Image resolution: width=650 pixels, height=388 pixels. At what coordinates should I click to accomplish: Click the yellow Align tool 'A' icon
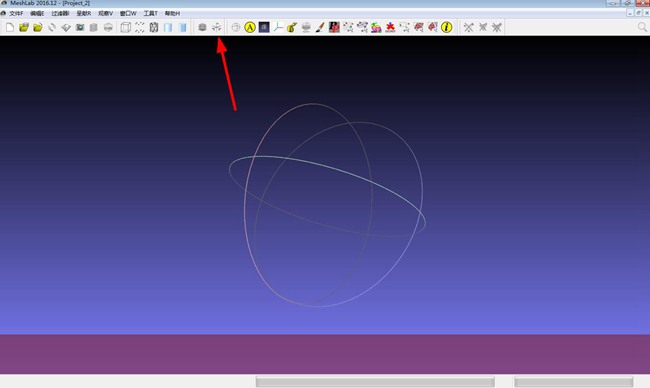point(250,27)
